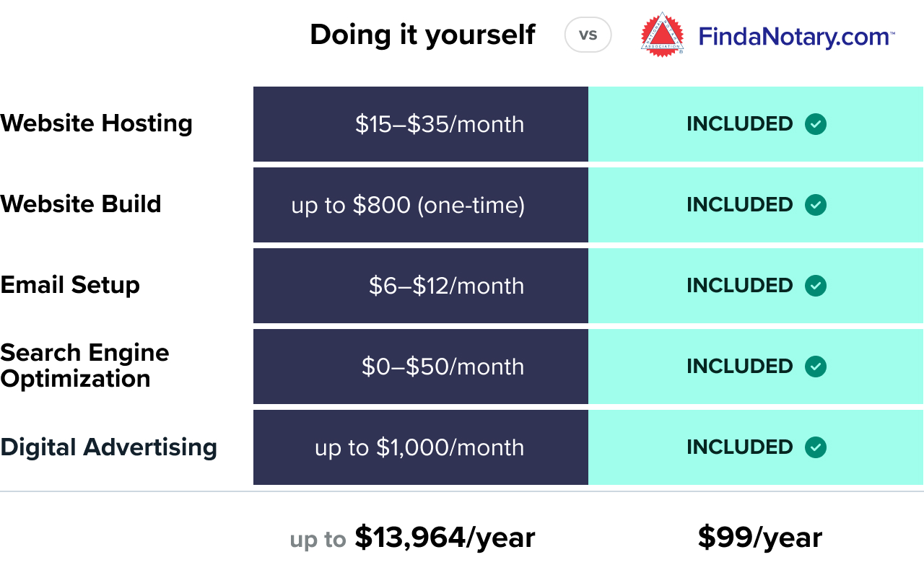The image size is (924, 583).
Task: Click the round 'vs' badge
Action: (588, 35)
